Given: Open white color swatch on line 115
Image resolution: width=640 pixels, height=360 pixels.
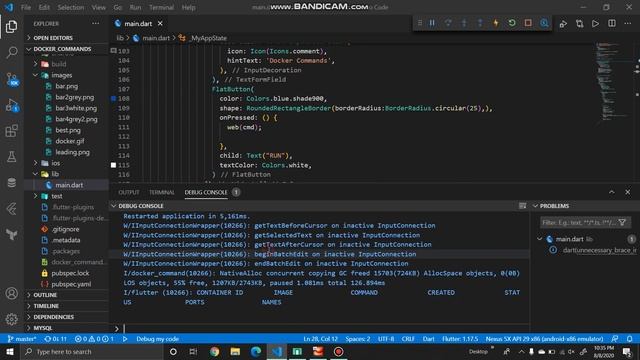Looking at the screenshot, I should click(x=113, y=165).
